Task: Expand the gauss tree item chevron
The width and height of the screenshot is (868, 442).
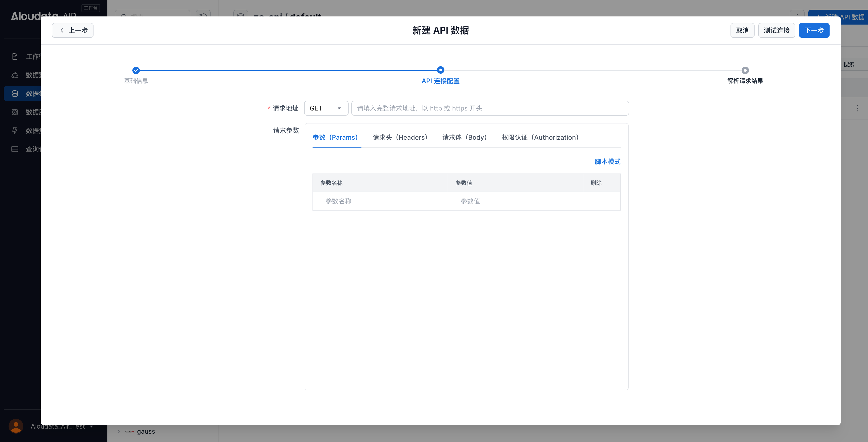Action: (119, 431)
